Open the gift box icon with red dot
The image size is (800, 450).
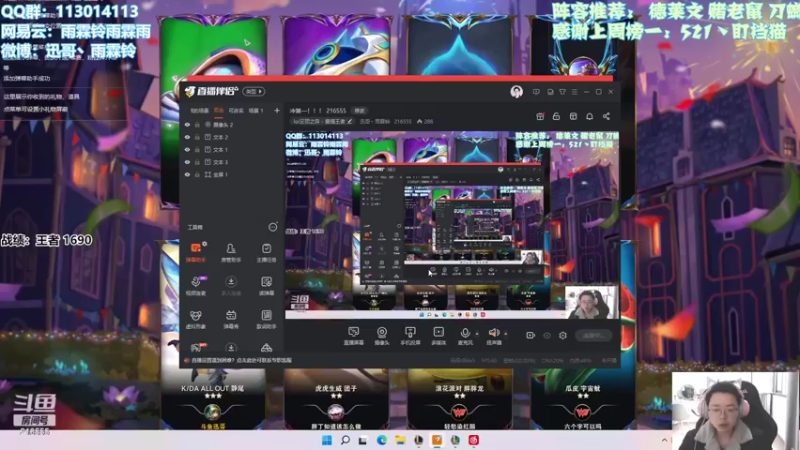pos(540,116)
